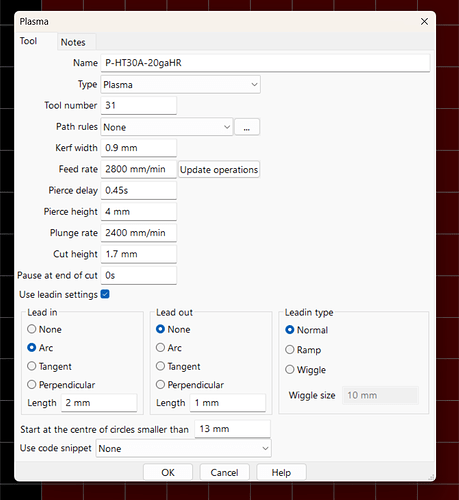Screen dimensions: 459x500
Task: Open the path rules editor ellipsis button
Action: (x=247, y=127)
